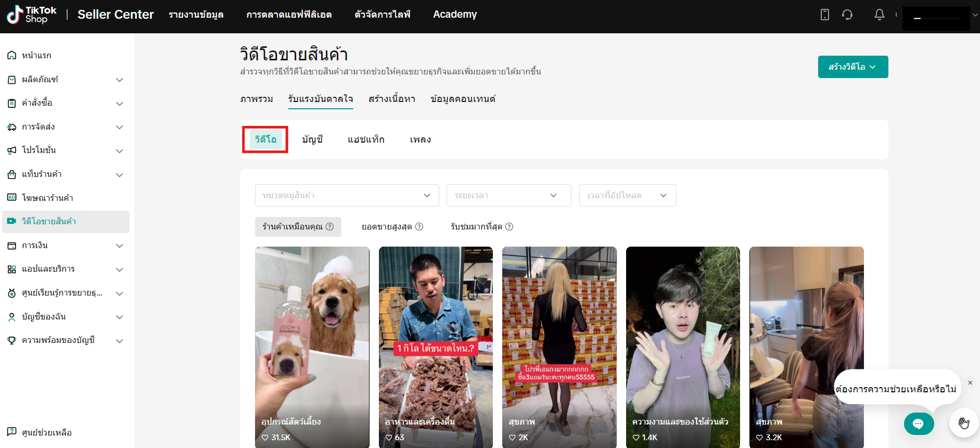Screen dimensions: 980x448
Task: Click the วิดีโอขายสินค้า camera icon
Action: [x=12, y=221]
